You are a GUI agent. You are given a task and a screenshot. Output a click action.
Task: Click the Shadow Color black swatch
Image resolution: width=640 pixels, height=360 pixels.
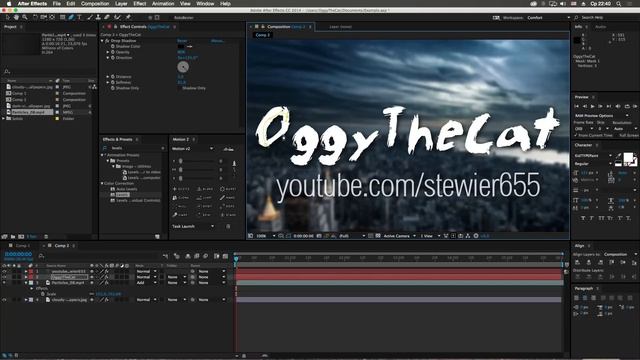[181, 47]
